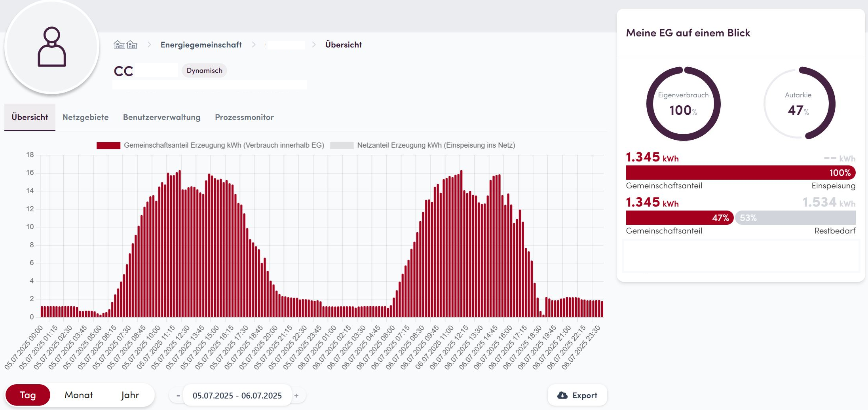Click the Eigenverbrauch 100% donut chart
868x410 pixels.
[x=683, y=104]
